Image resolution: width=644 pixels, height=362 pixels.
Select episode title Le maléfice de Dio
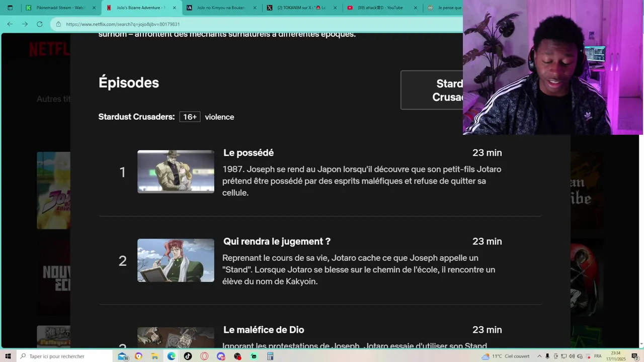264,330
